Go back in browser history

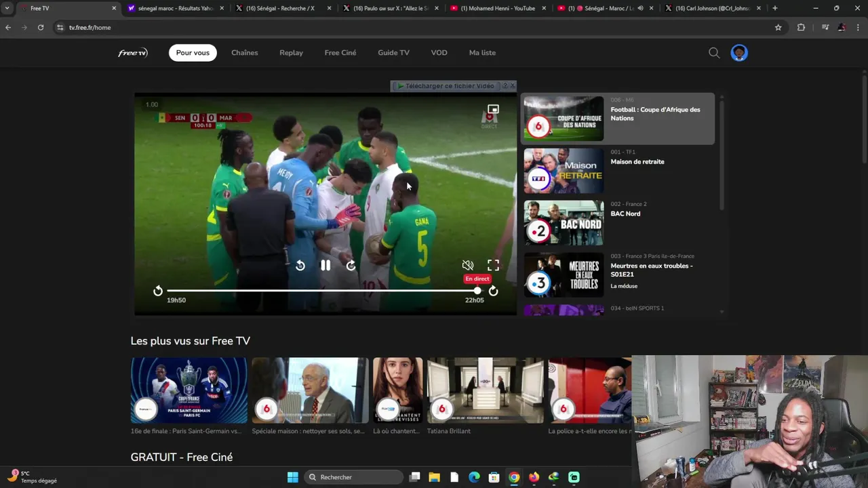(x=8, y=28)
